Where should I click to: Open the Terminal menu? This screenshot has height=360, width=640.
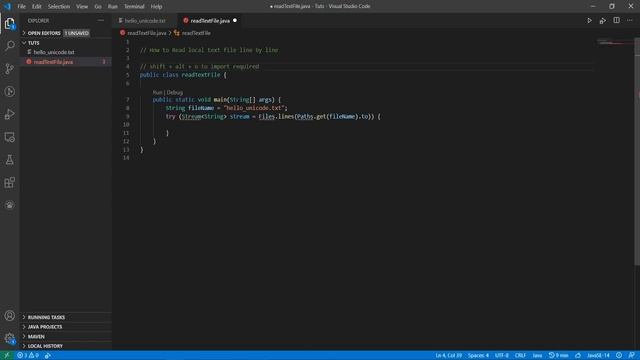134,7
